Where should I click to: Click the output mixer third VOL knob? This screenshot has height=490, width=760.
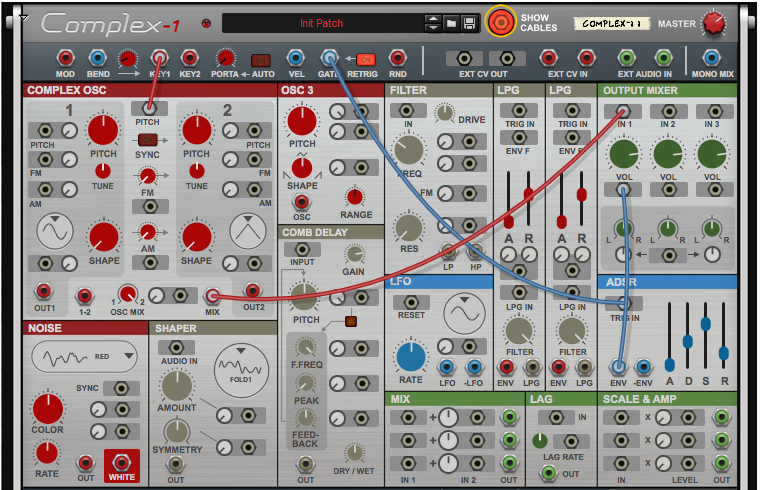[x=712, y=154]
